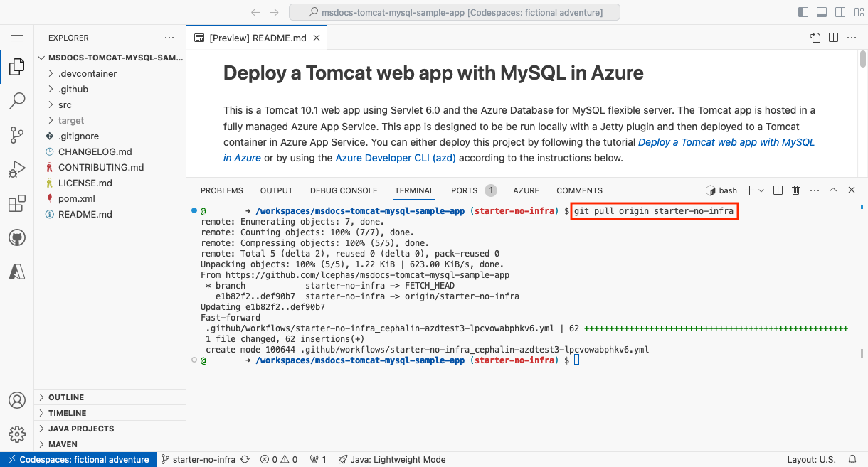Open the Source Control view
Screen dimensions: 868x467
(17, 135)
